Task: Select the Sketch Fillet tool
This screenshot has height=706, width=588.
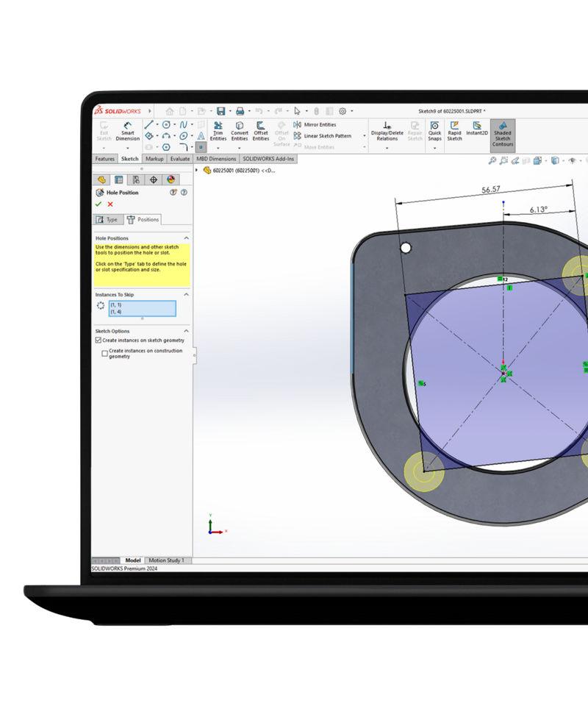Action: tap(184, 147)
